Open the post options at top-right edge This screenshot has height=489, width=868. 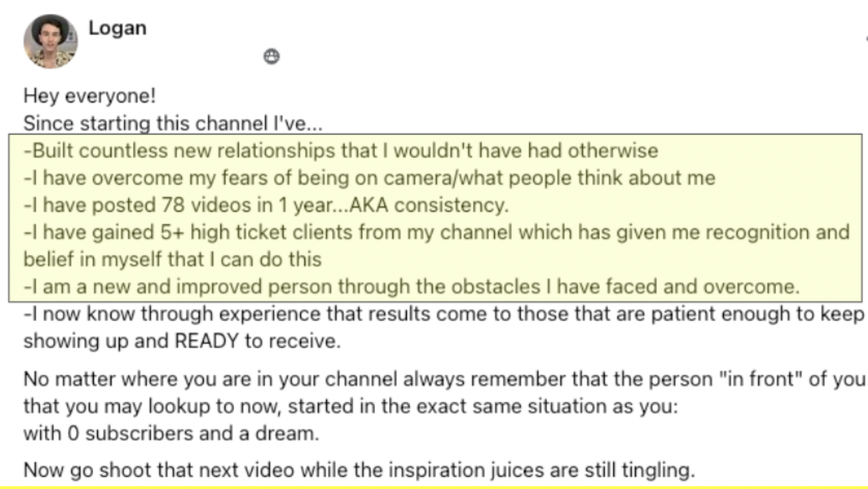tap(866, 40)
